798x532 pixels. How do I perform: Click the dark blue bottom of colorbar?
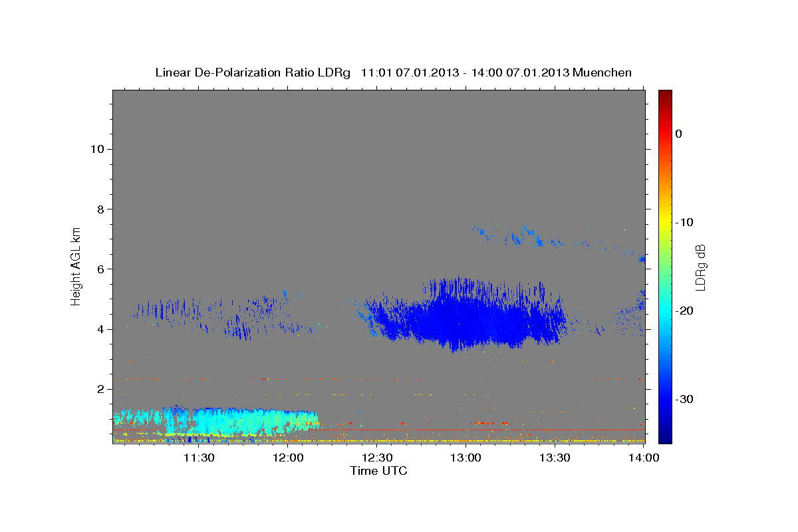665,438
